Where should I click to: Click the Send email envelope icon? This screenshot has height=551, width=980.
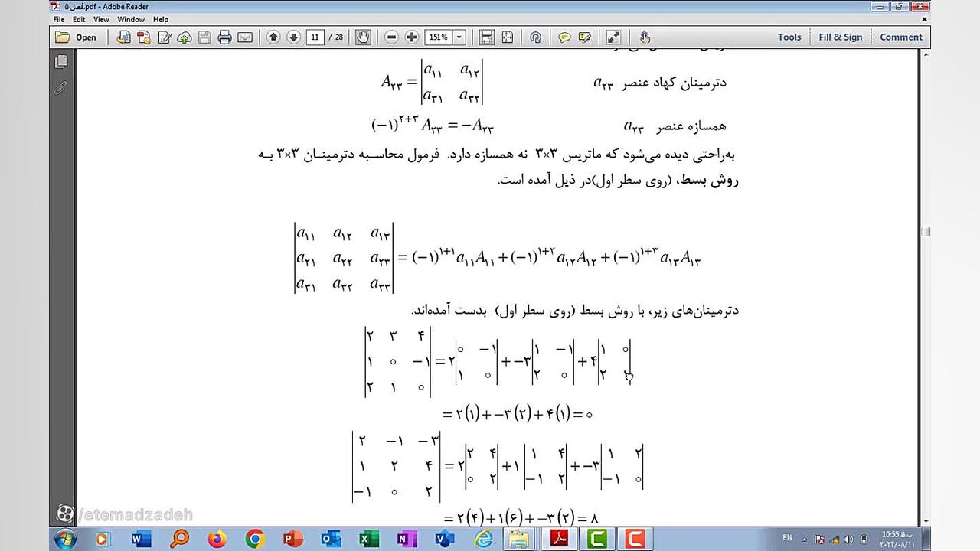(x=245, y=37)
